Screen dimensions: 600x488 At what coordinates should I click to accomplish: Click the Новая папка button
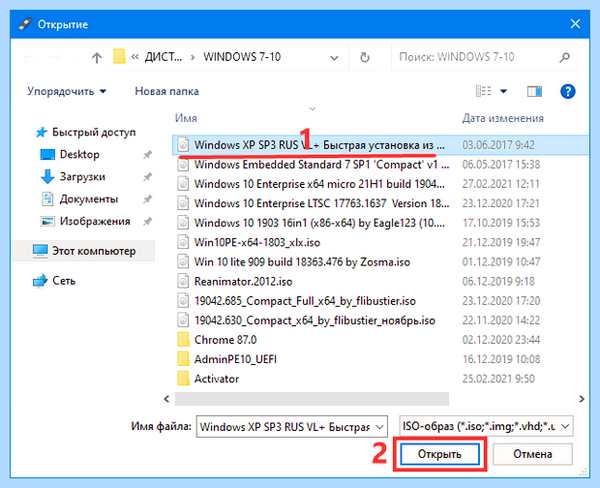click(167, 91)
